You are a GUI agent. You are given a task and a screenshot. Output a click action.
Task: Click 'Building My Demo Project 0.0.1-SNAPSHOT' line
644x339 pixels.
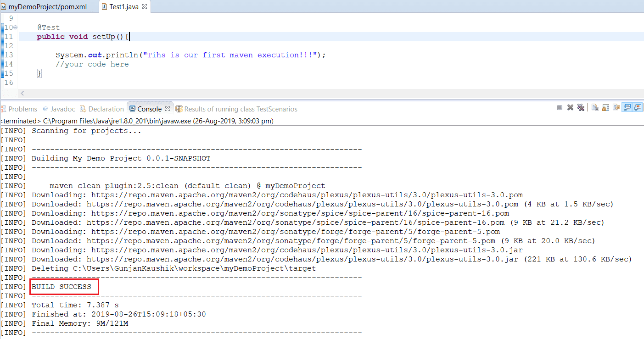pyautogui.click(x=121, y=158)
